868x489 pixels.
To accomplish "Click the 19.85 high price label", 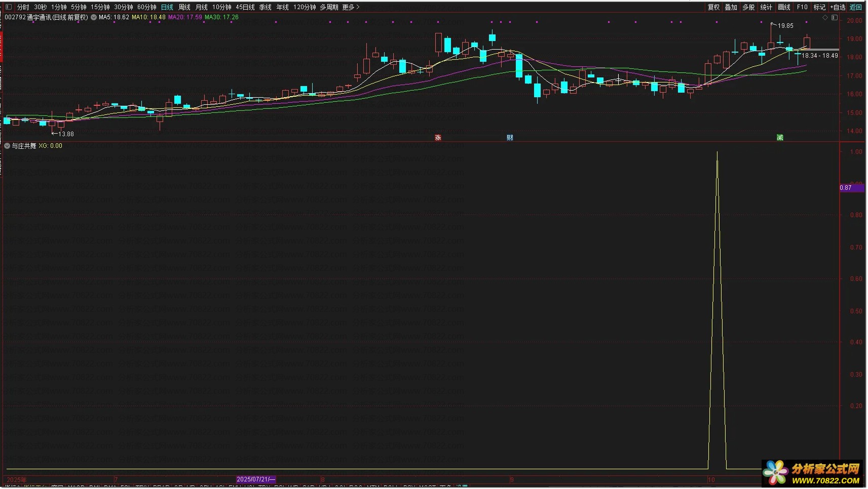I will point(786,26).
